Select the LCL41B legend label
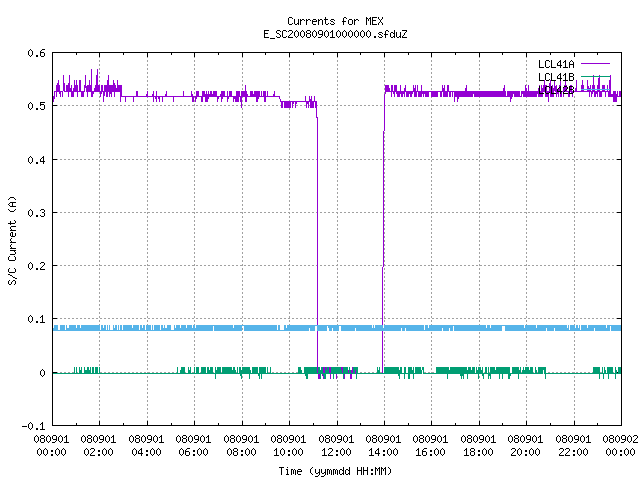Screen dimensions: 640x480 point(556,77)
